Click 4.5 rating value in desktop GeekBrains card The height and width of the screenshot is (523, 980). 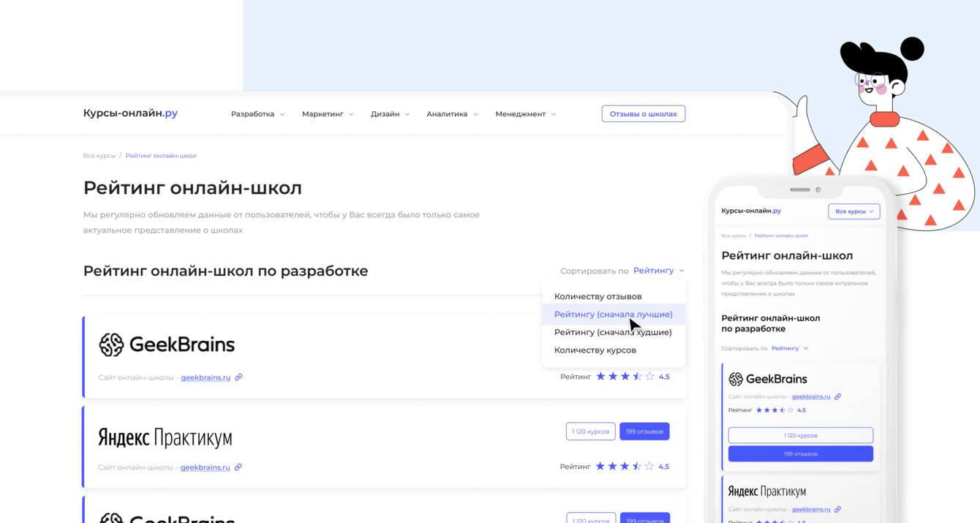[664, 377]
